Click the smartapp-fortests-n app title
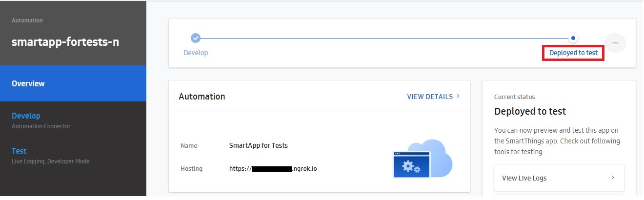The width and height of the screenshot is (644, 200). pyautogui.click(x=65, y=42)
